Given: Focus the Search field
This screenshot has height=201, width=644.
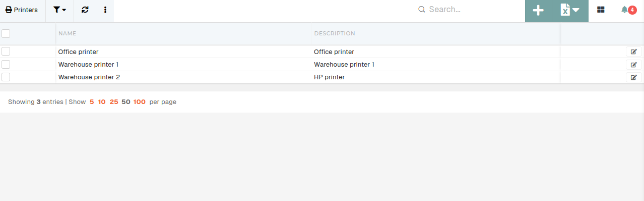Looking at the screenshot, I should tap(469, 10).
